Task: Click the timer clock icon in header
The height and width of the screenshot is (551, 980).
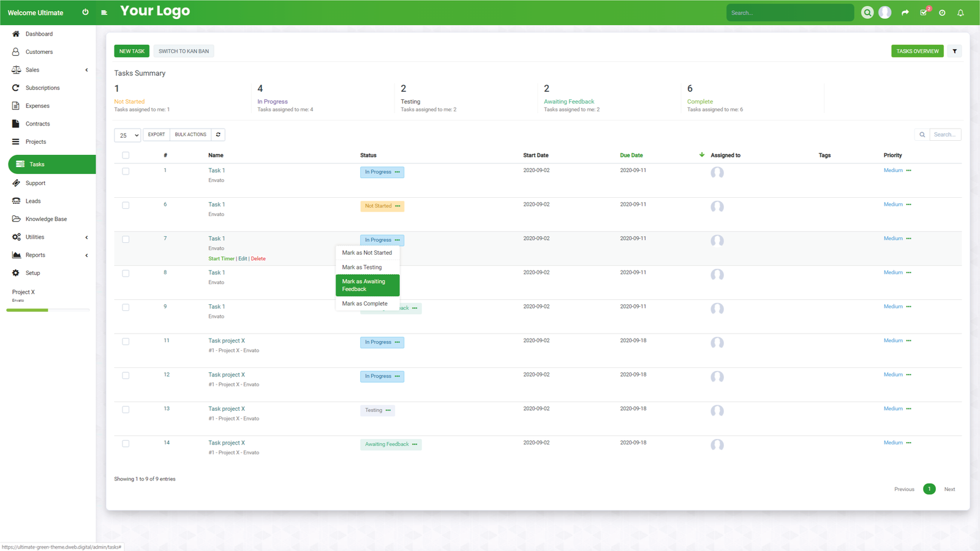Action: click(942, 13)
